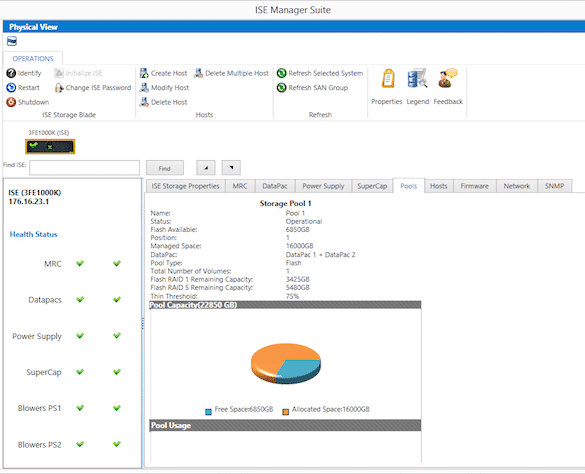Click the Create Host icon
Viewport: 585px width, 474px height.
tap(144, 73)
